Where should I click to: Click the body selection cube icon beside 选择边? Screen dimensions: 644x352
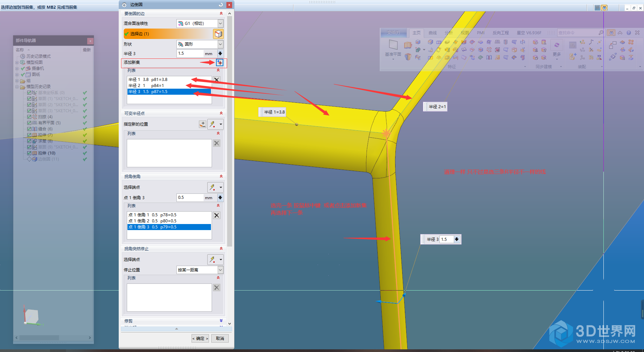pyautogui.click(x=218, y=34)
